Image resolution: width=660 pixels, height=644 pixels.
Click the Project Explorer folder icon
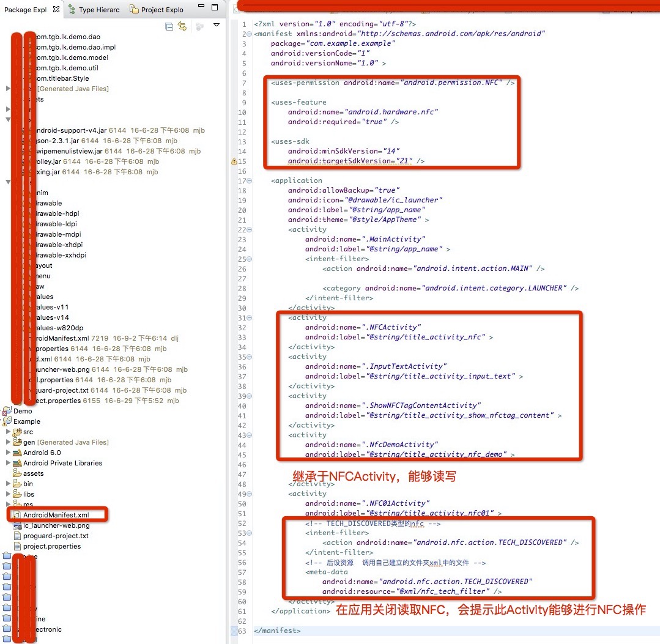click(135, 9)
